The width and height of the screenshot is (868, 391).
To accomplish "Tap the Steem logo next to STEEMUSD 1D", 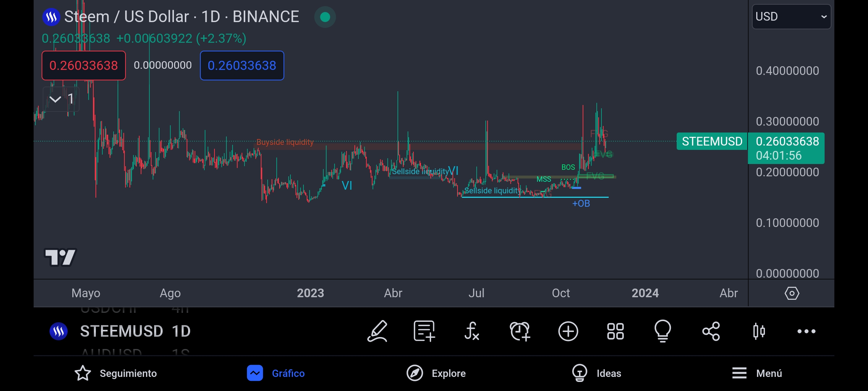I will [59, 331].
